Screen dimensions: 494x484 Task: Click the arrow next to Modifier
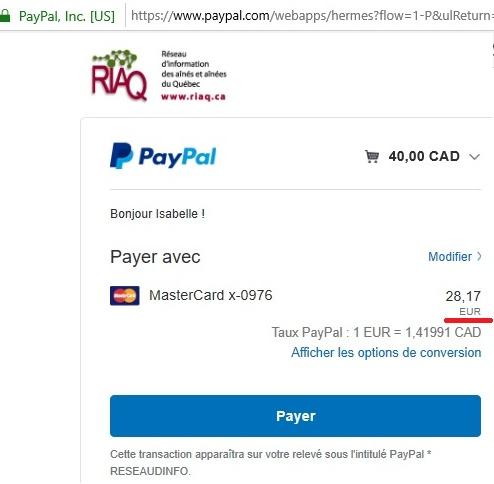pos(479,256)
